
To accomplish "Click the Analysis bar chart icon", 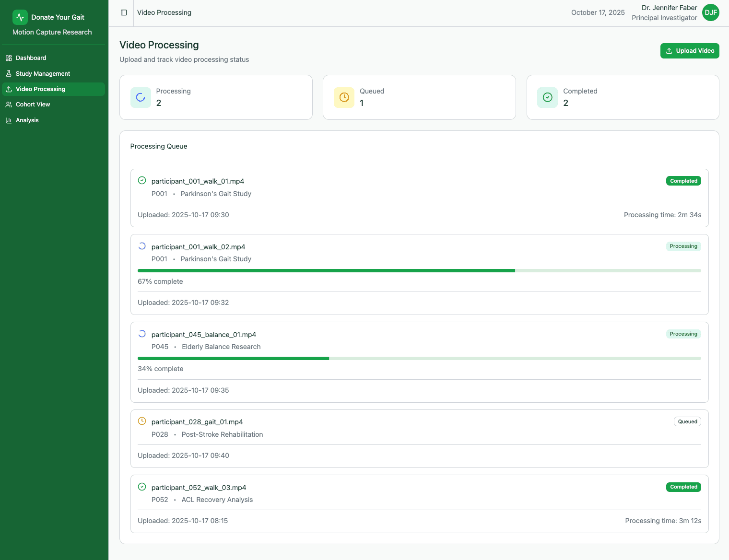I will click(x=8, y=120).
